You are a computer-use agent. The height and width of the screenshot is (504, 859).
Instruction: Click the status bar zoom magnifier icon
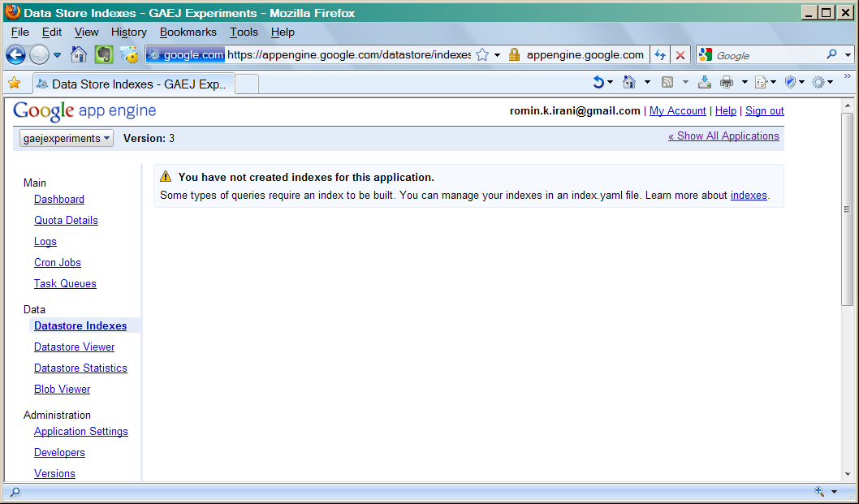click(820, 491)
